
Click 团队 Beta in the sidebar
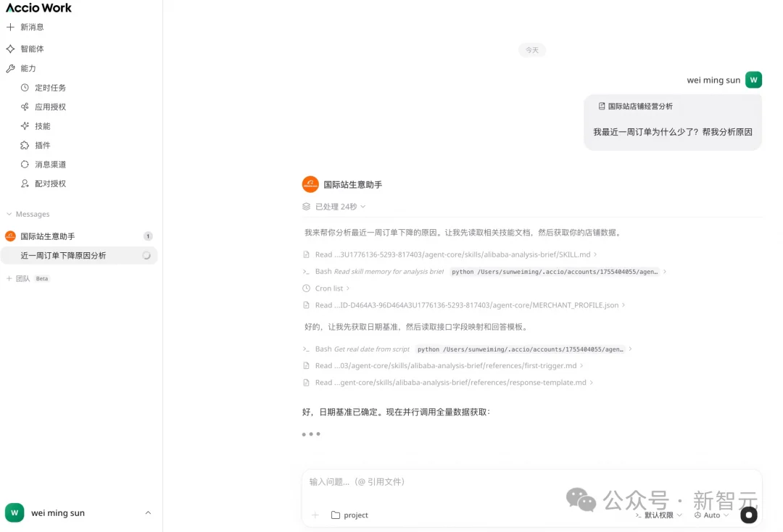[x=24, y=278]
